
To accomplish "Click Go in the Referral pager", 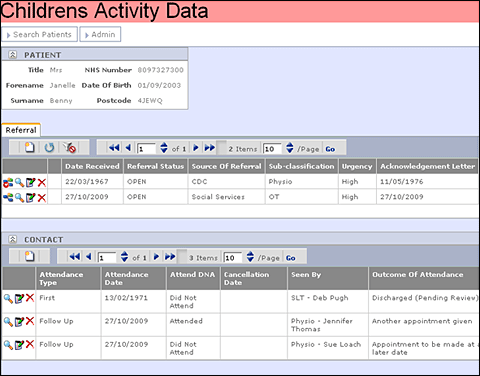I will [x=330, y=149].
